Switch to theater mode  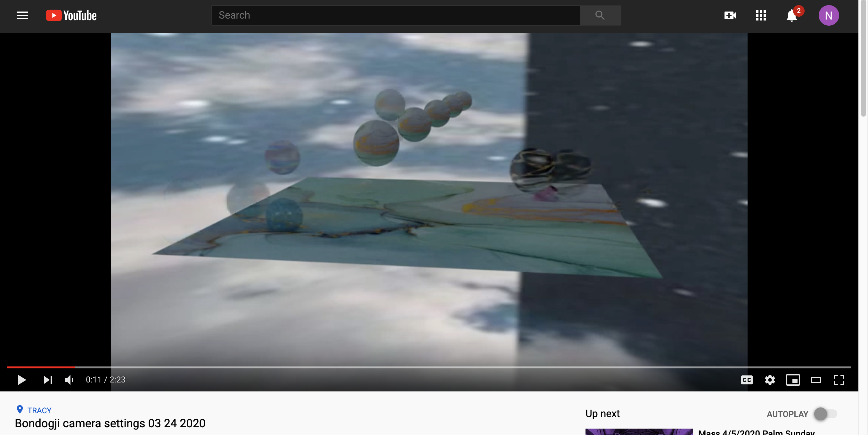(816, 380)
